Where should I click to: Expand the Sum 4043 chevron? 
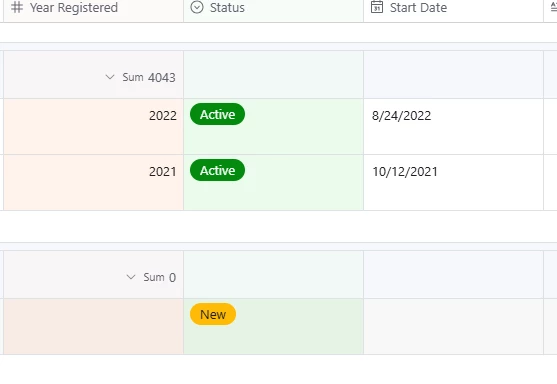[110, 77]
